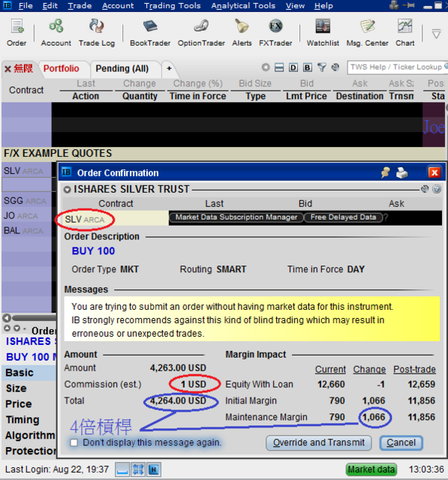
Task: Open the Trading Tools menu
Action: (x=173, y=6)
